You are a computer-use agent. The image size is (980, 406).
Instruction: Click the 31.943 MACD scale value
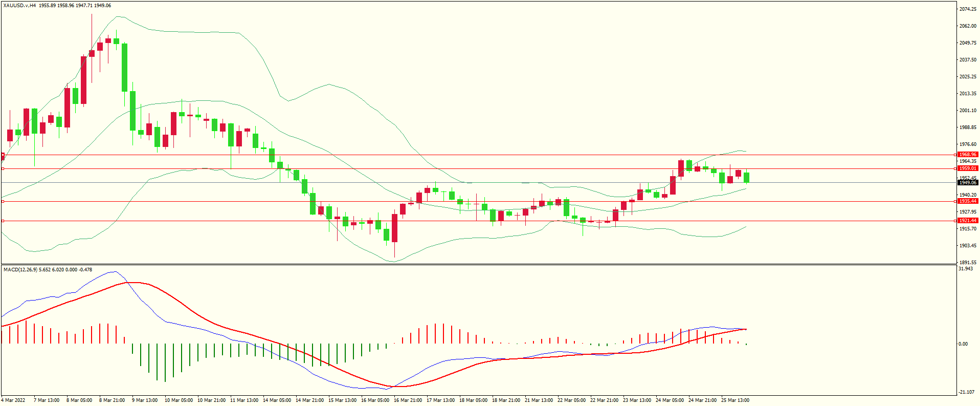click(966, 269)
